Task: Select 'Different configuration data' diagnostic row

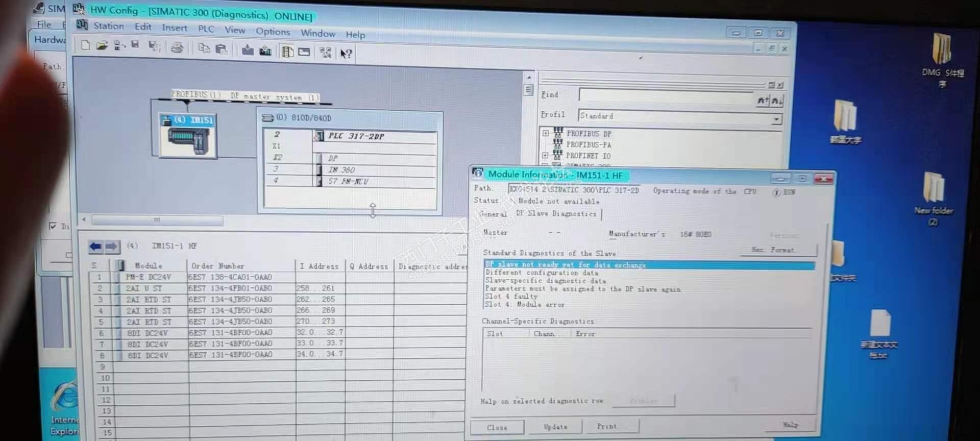Action: coord(542,273)
